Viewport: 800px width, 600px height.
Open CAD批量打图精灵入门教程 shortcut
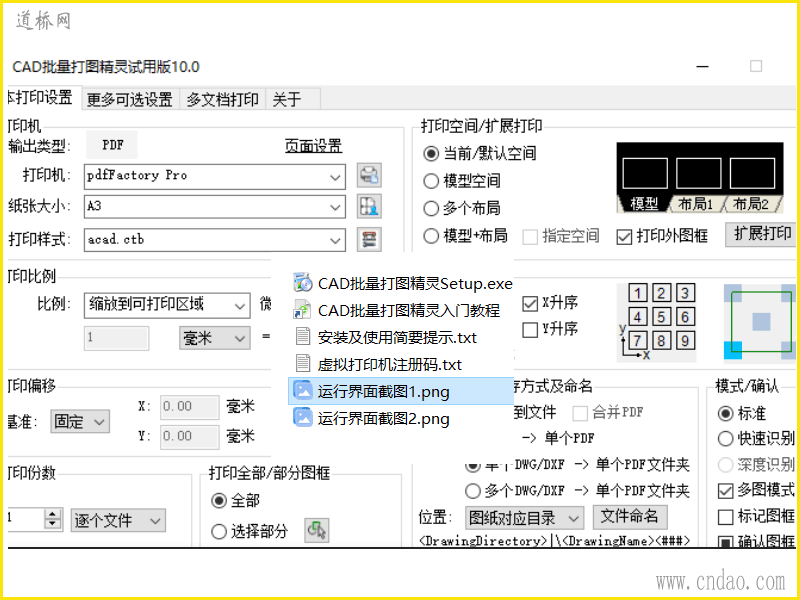(396, 310)
